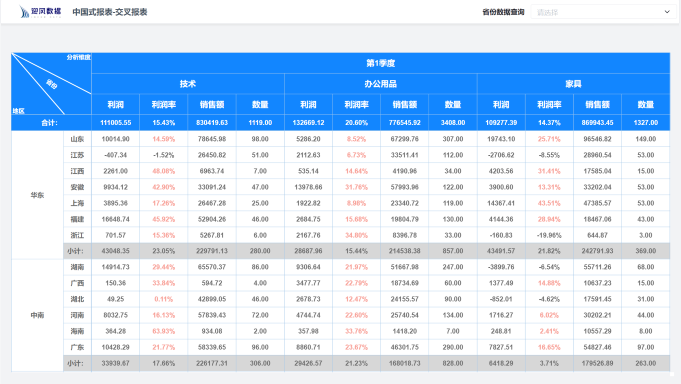Open the 省份数据查询 dropdown
This screenshot has height=384, width=681.
pyautogui.click(x=603, y=12)
